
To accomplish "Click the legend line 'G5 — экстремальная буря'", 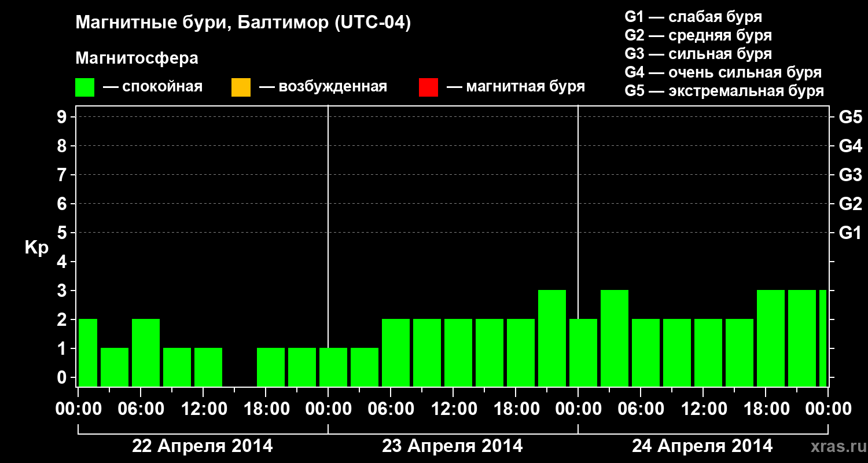I will pyautogui.click(x=724, y=91).
